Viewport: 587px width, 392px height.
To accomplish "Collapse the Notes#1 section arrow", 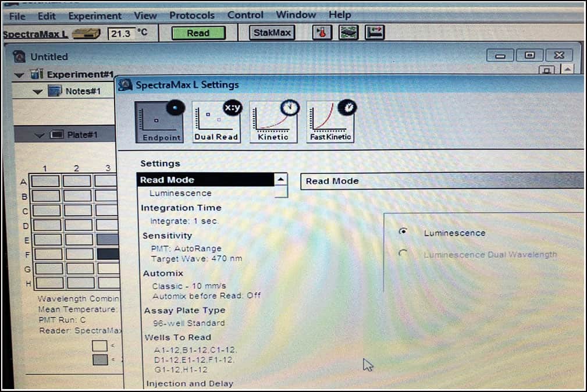I will (37, 92).
